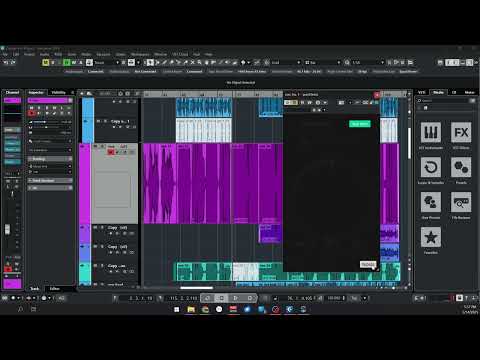This screenshot has height=360, width=480.
Task: Open the User Presets tile
Action: click(431, 202)
